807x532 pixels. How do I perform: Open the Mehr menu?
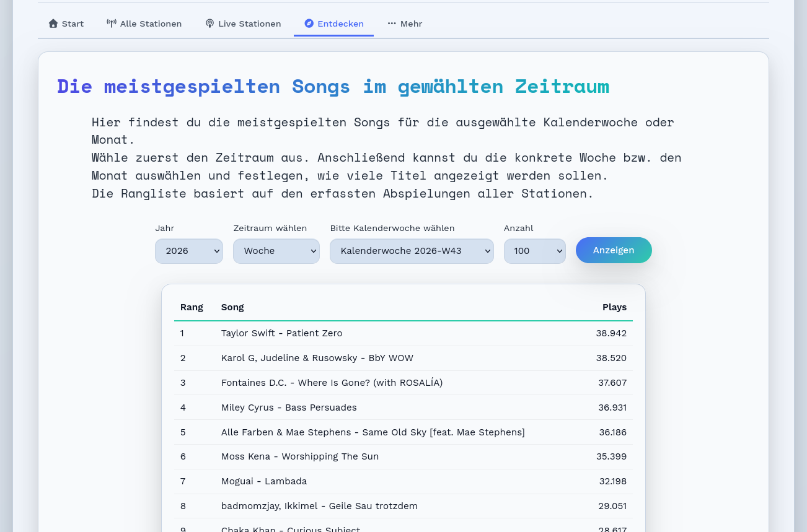pyautogui.click(x=405, y=24)
